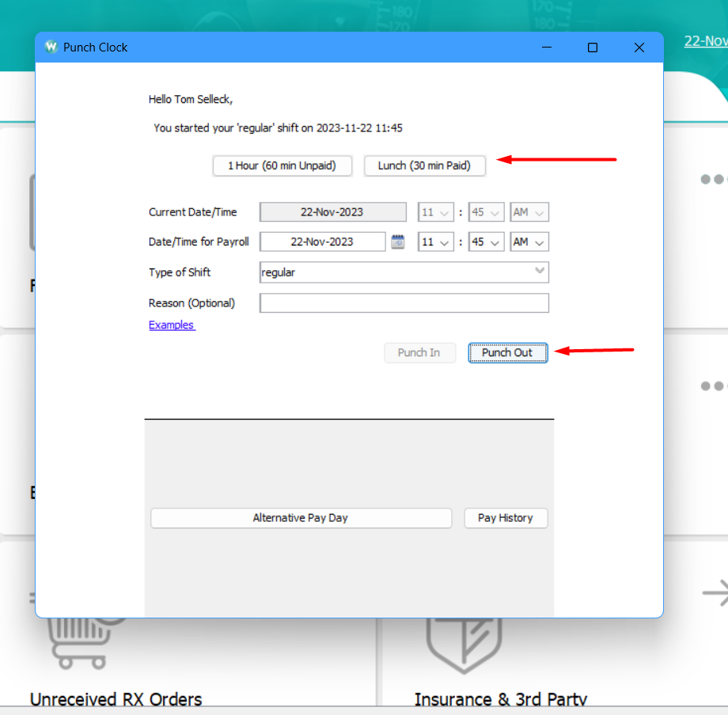The image size is (728, 715).
Task: Select the Lunch (30 min Paid) button
Action: (x=424, y=165)
